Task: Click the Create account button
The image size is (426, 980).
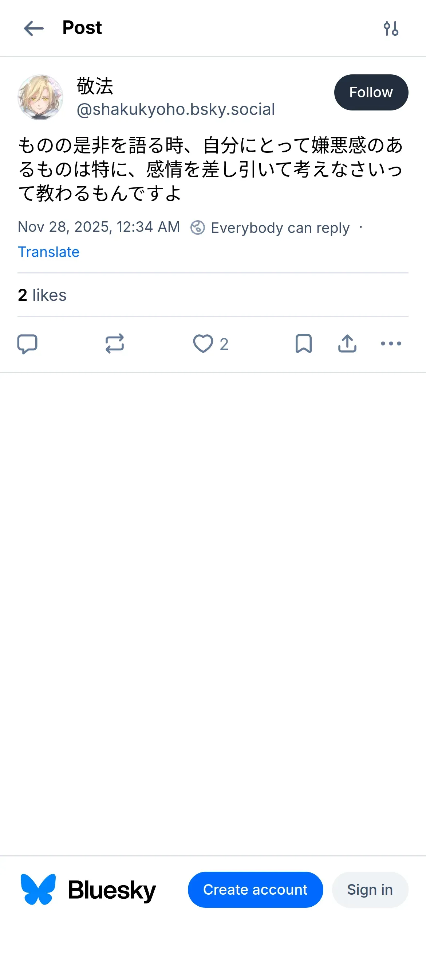Action: (x=255, y=890)
